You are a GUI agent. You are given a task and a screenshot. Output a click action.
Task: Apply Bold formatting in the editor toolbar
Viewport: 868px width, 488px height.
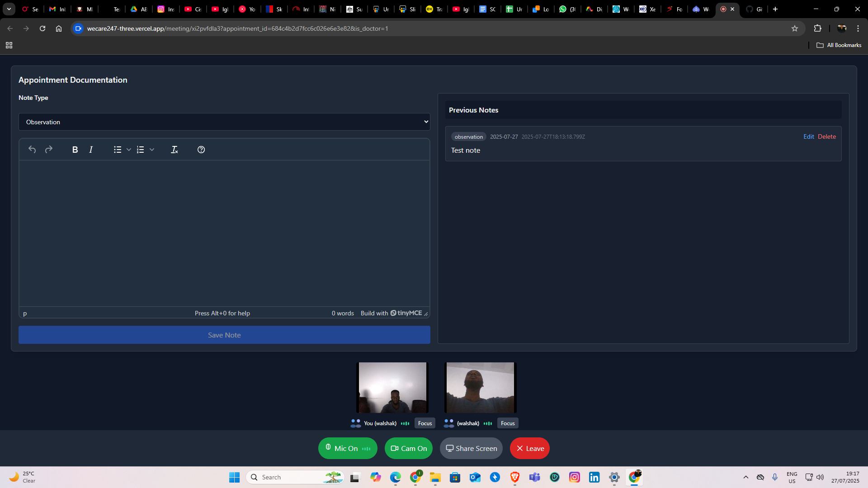75,150
